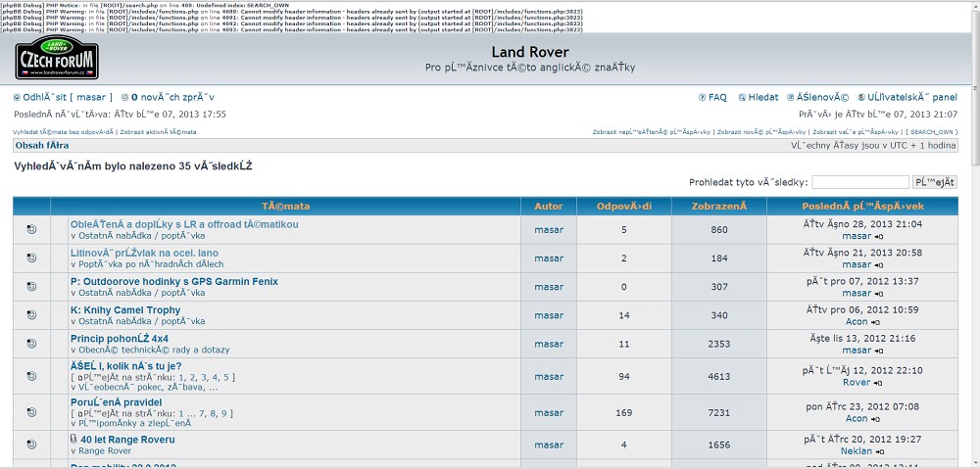This screenshot has width=980, height=469.
Task: Click topic status icon for Princip pohonů 4x4
Action: pos(31,344)
